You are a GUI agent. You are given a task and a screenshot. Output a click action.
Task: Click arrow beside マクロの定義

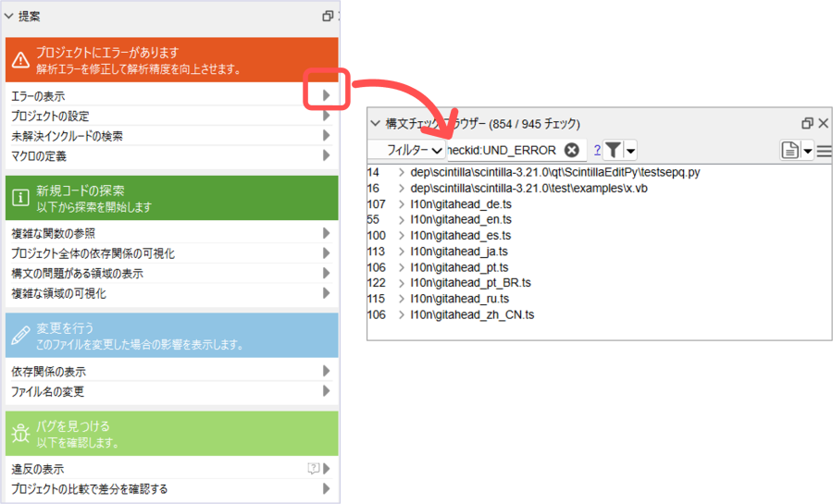coord(326,155)
